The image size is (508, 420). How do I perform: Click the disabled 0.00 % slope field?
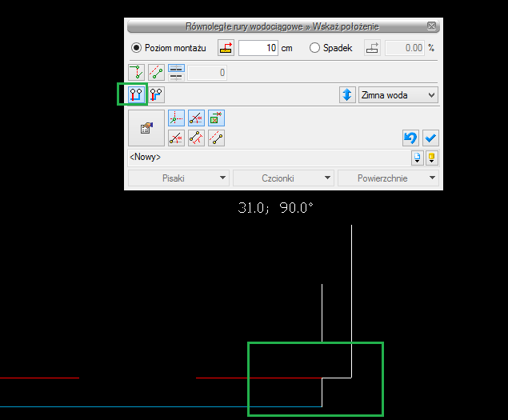coord(405,48)
